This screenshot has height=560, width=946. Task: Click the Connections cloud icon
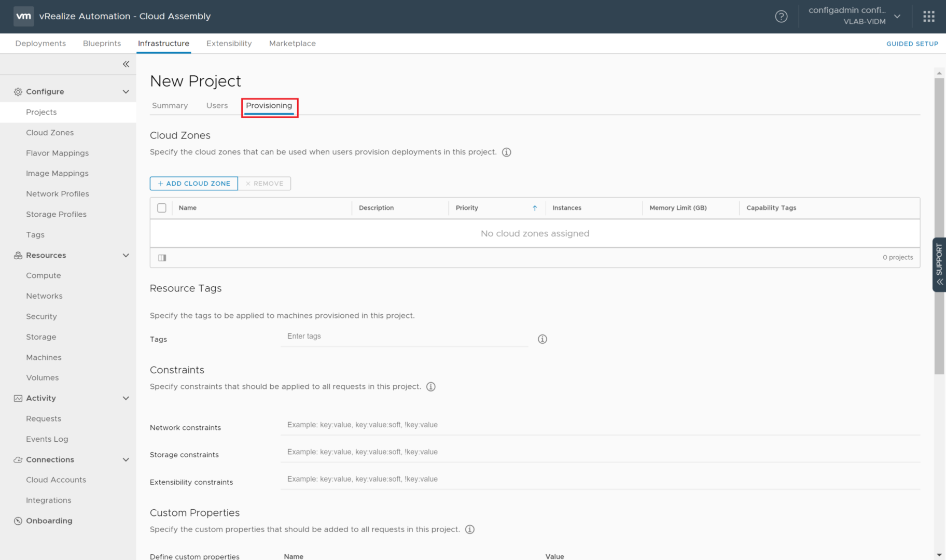pyautogui.click(x=18, y=459)
